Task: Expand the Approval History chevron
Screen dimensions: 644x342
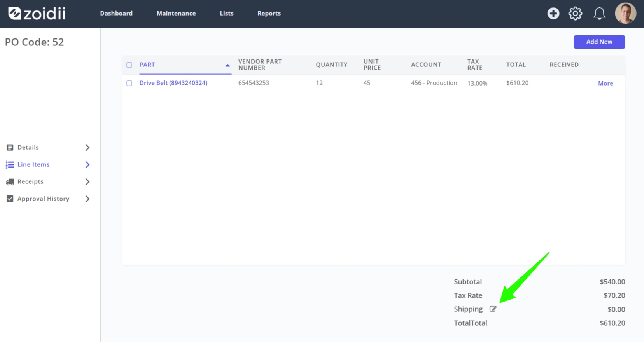Action: click(87, 199)
